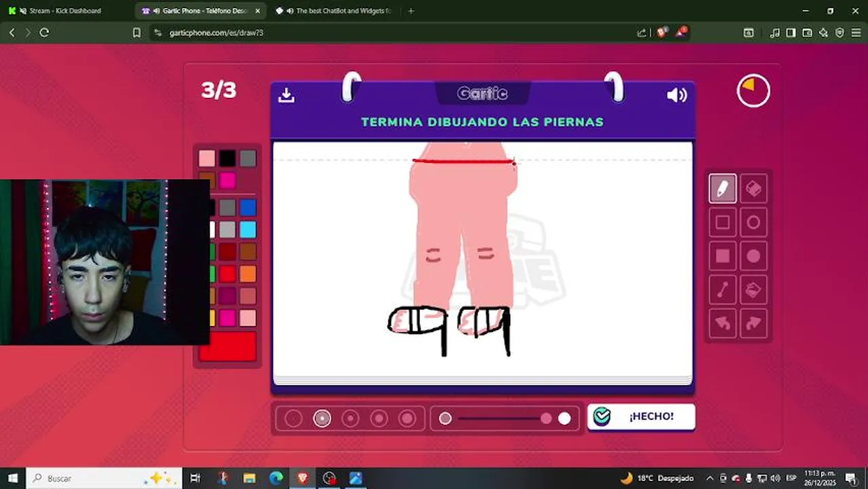This screenshot has height=489, width=868.
Task: Select the largest brush size
Action: coord(408,418)
